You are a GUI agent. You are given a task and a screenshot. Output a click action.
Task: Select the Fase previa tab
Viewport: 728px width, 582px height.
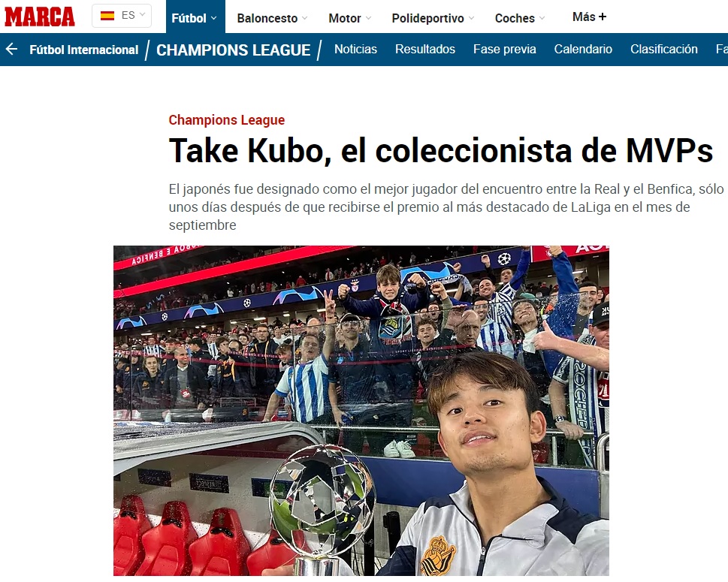point(505,50)
